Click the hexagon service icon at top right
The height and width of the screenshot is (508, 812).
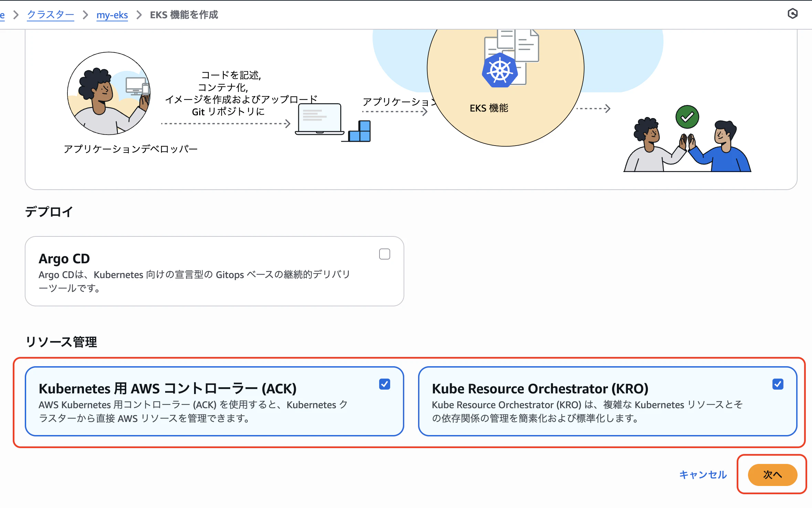pyautogui.click(x=792, y=14)
